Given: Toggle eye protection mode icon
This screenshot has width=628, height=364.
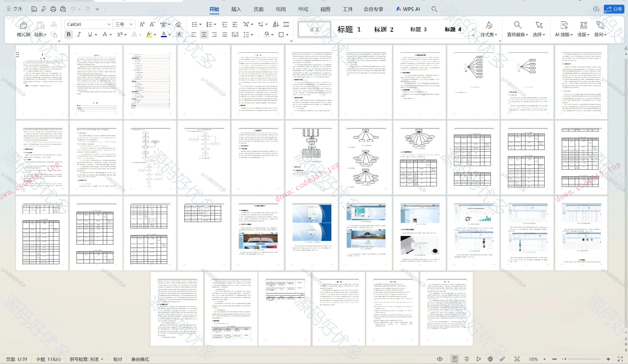Looking at the screenshot, I should coord(440,359).
